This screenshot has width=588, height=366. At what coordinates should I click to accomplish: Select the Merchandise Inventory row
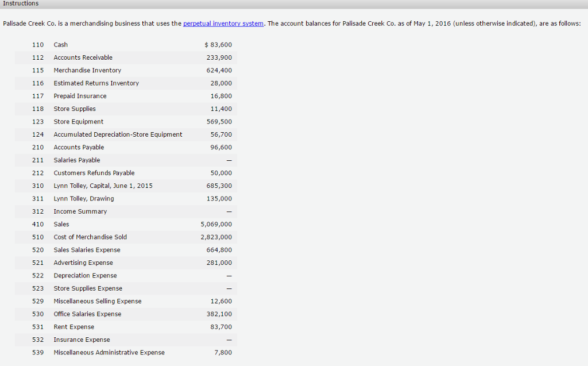[115, 70]
